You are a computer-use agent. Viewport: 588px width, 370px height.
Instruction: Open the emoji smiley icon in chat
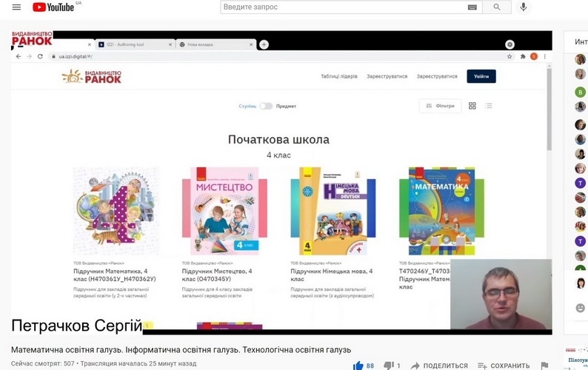point(580,308)
